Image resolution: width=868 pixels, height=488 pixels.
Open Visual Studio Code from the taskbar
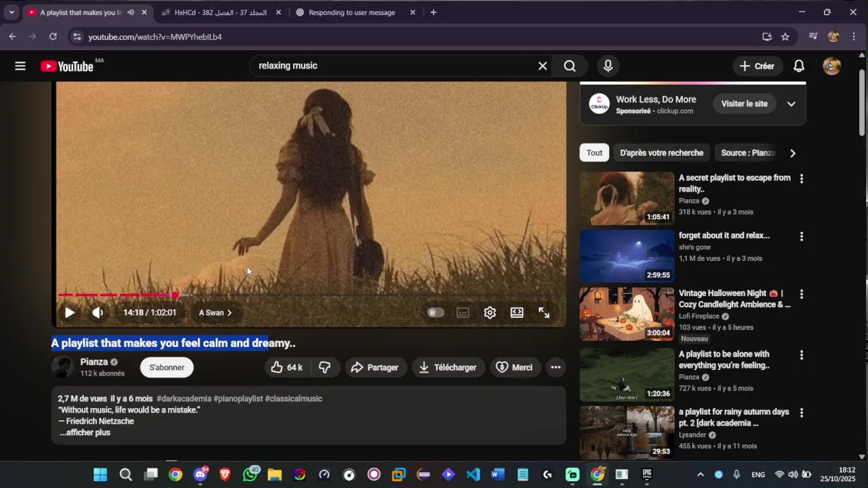(x=473, y=474)
